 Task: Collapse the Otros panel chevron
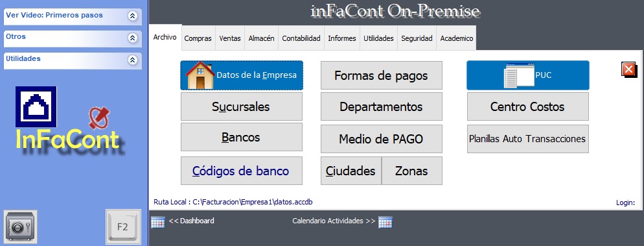coord(132,38)
